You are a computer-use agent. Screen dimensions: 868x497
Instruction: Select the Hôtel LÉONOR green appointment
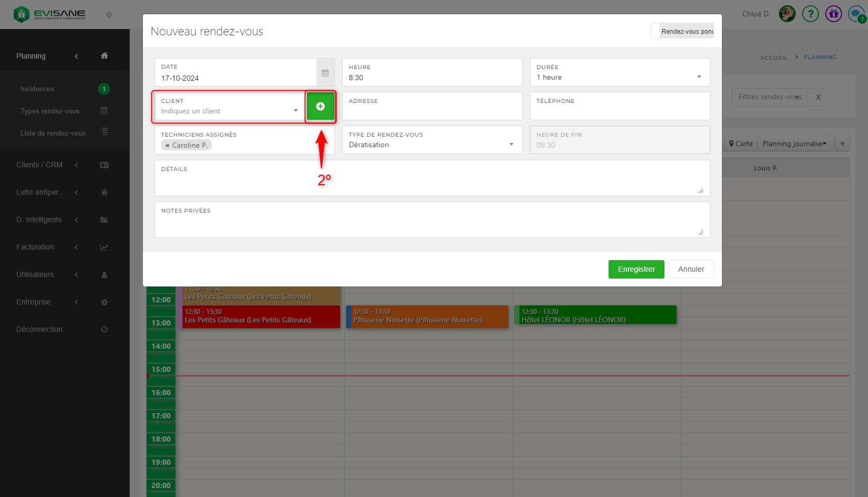coord(595,316)
